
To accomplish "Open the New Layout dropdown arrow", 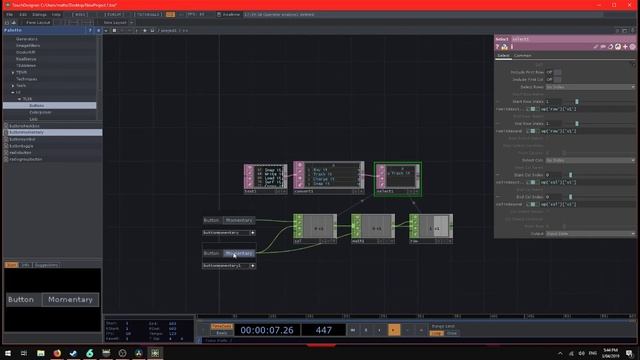I will click(x=131, y=23).
